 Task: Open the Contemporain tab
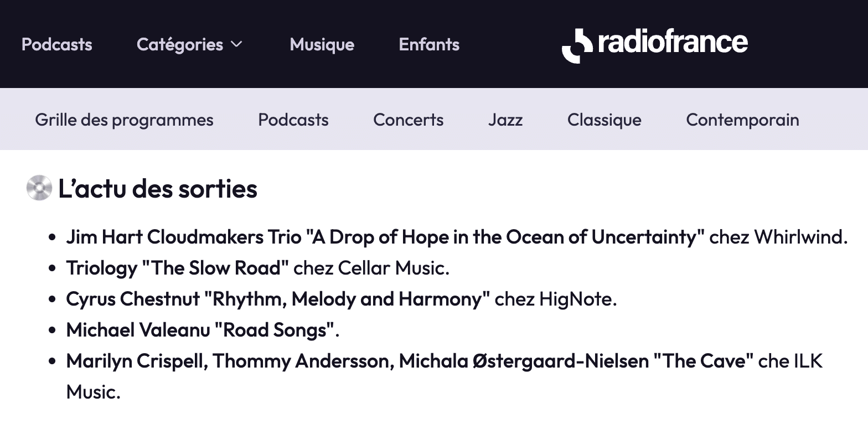click(743, 120)
